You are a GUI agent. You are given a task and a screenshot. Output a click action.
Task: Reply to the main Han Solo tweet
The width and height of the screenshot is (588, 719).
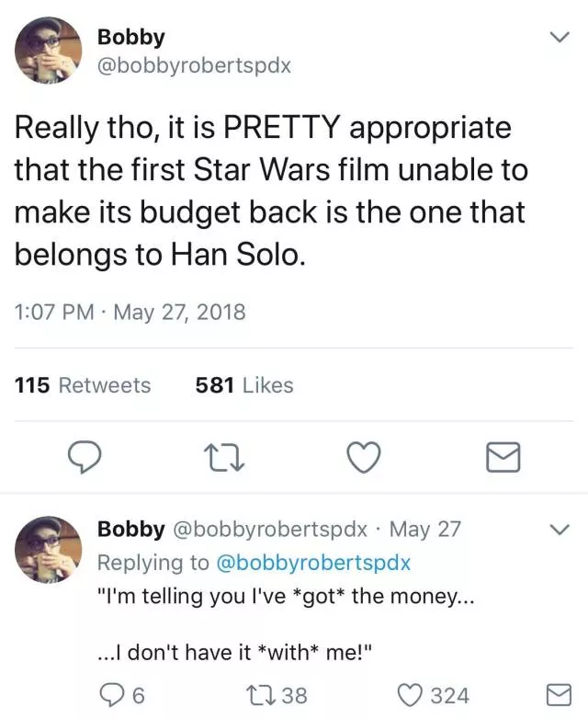click(84, 456)
